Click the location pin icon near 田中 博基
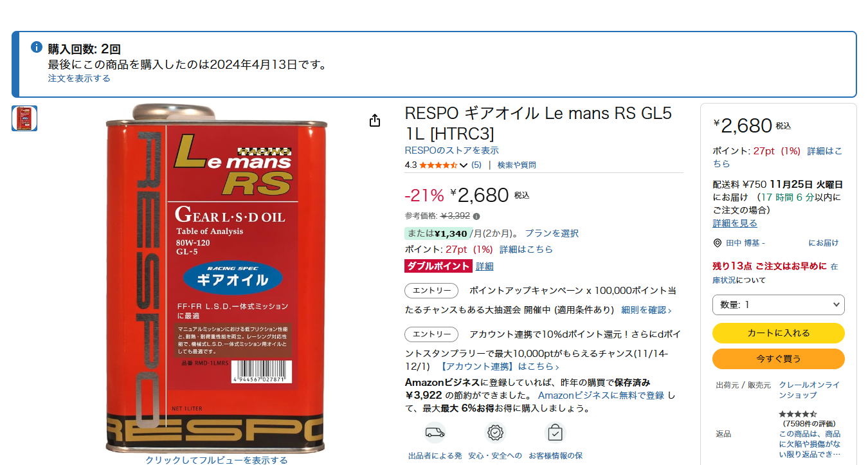Screen dimensions: 868x465 [718, 243]
